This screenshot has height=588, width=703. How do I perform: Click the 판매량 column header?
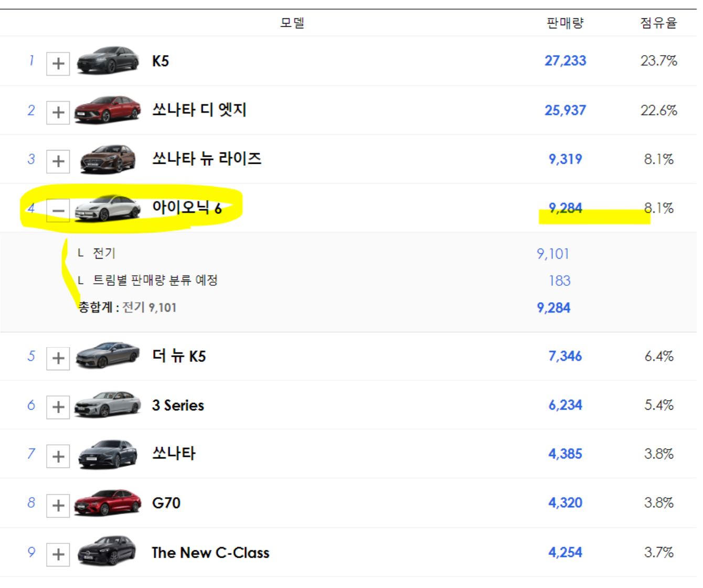pos(565,23)
